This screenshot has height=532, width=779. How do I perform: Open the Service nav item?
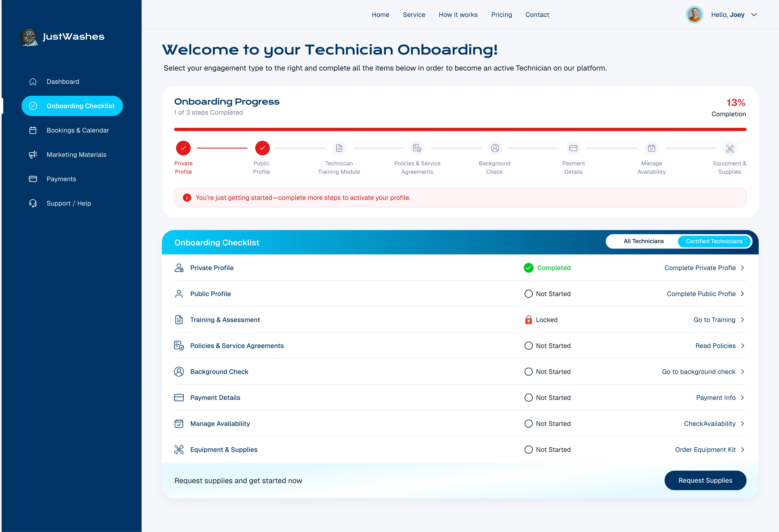tap(414, 15)
